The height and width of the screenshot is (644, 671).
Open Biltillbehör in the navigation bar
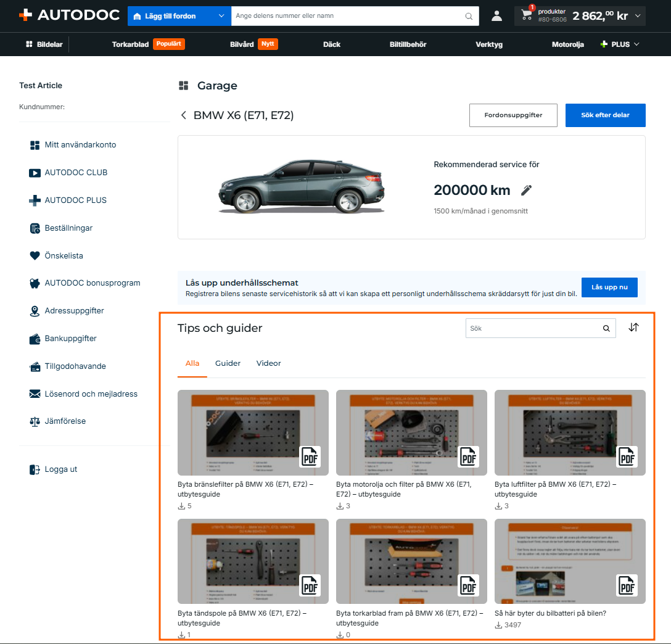tap(408, 44)
